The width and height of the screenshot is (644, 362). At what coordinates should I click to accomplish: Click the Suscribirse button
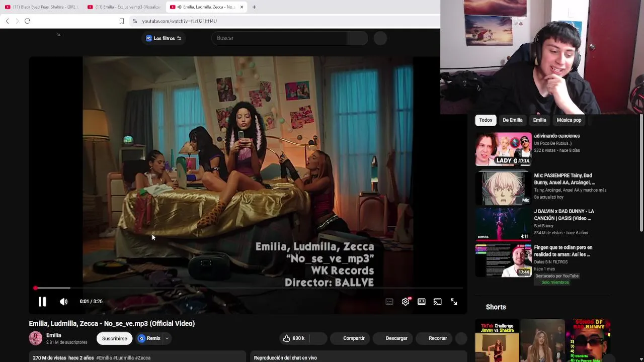point(115,338)
